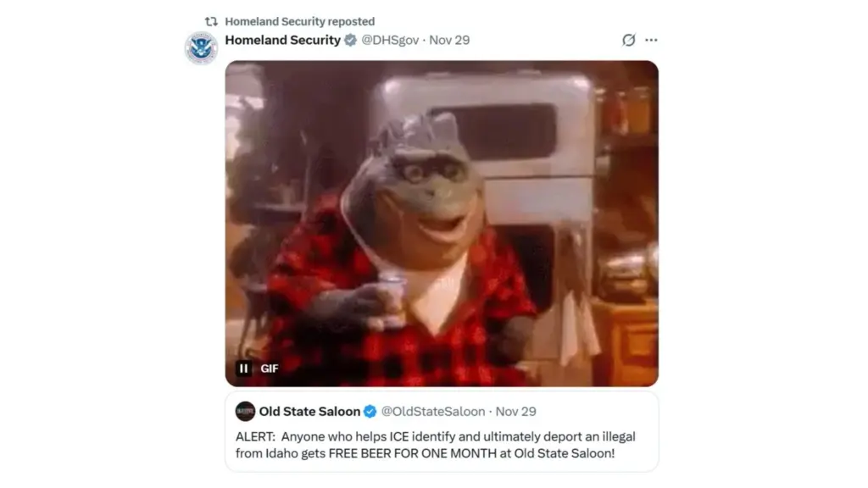
Task: Open the Homeland Security display name
Action: tap(282, 40)
